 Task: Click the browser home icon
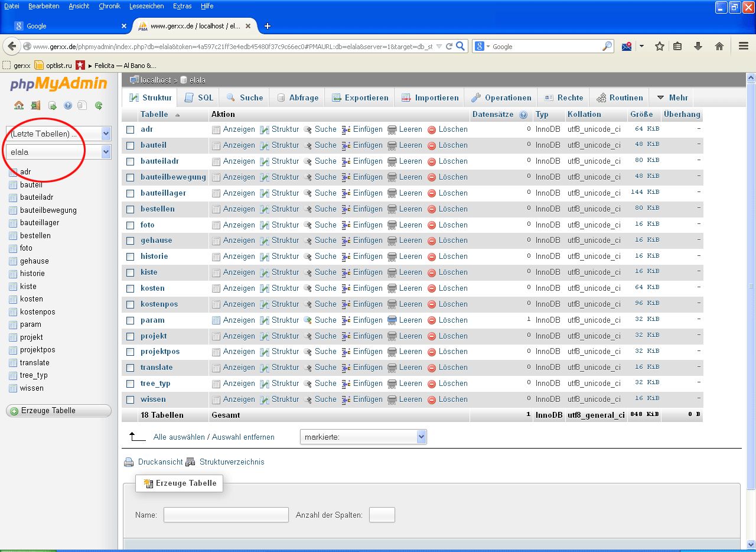click(x=719, y=46)
